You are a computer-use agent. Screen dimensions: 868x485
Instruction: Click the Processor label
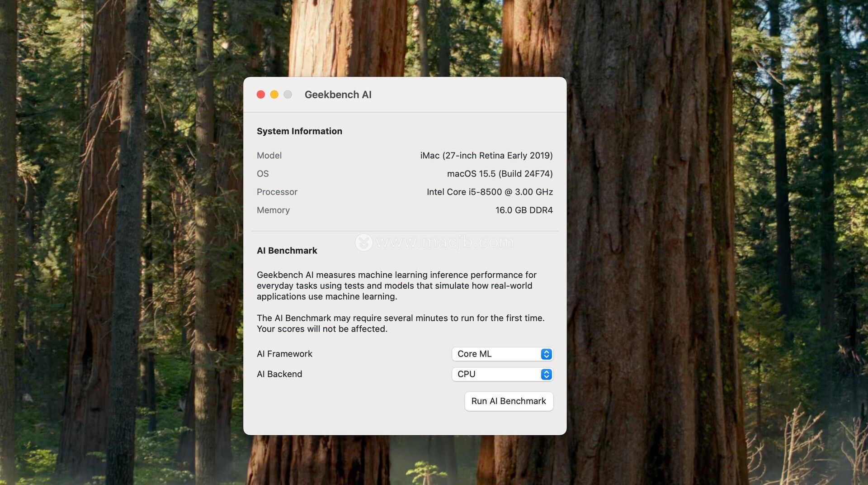(x=277, y=192)
